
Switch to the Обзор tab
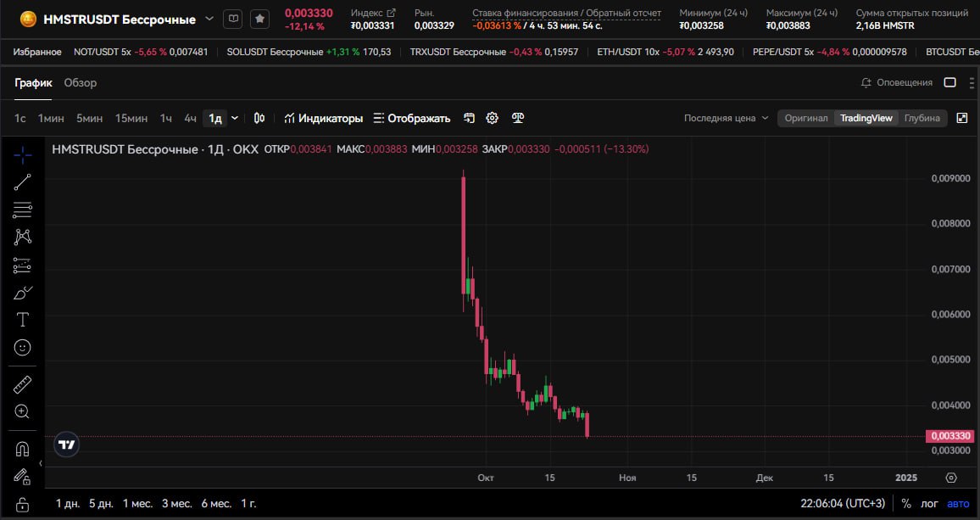click(81, 82)
